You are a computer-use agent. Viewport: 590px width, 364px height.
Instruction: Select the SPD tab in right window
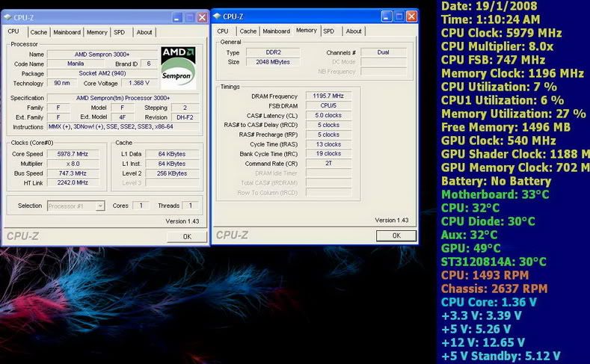[x=329, y=31]
